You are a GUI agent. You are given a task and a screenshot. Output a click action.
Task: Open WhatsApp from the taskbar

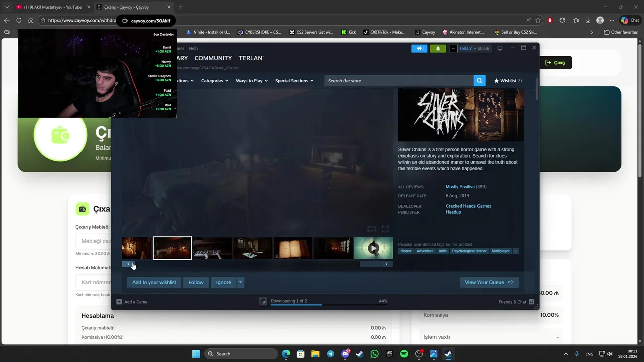coord(374,354)
